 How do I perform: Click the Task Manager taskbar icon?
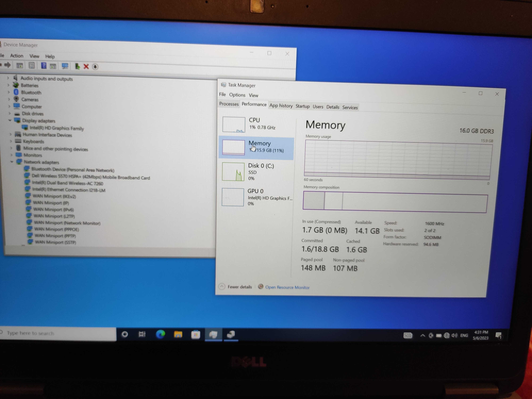point(213,335)
